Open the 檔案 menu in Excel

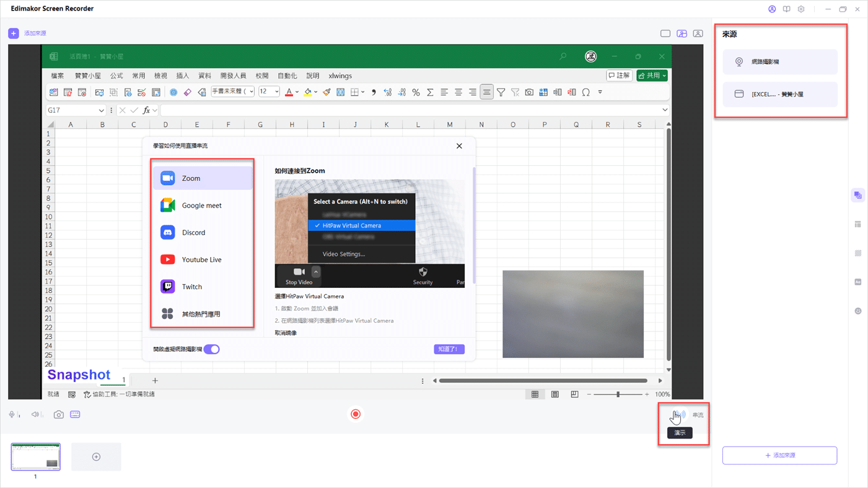coord(58,76)
